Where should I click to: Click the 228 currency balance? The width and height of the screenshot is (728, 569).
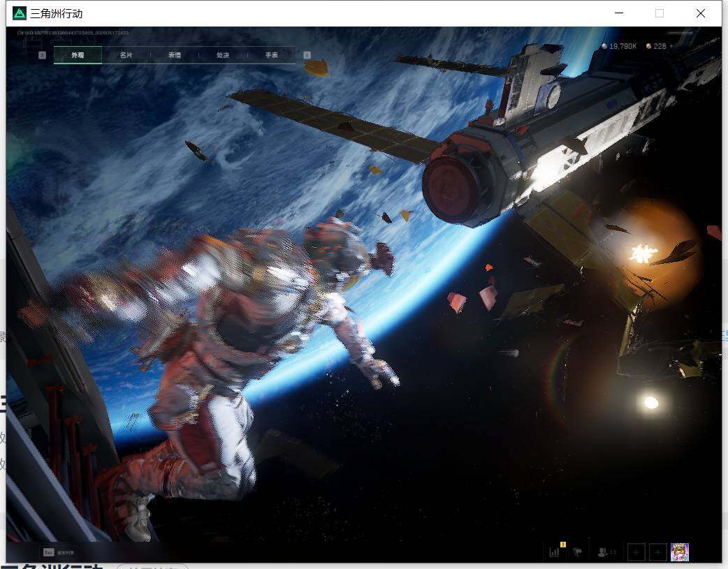656,46
